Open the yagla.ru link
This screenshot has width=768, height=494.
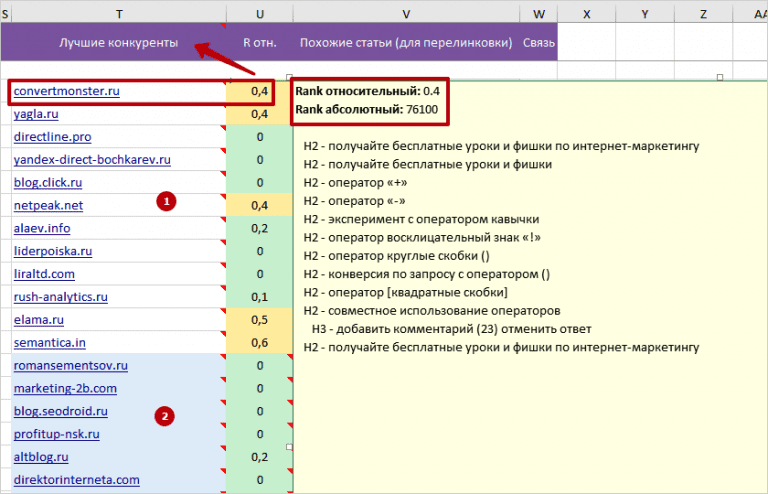point(36,114)
